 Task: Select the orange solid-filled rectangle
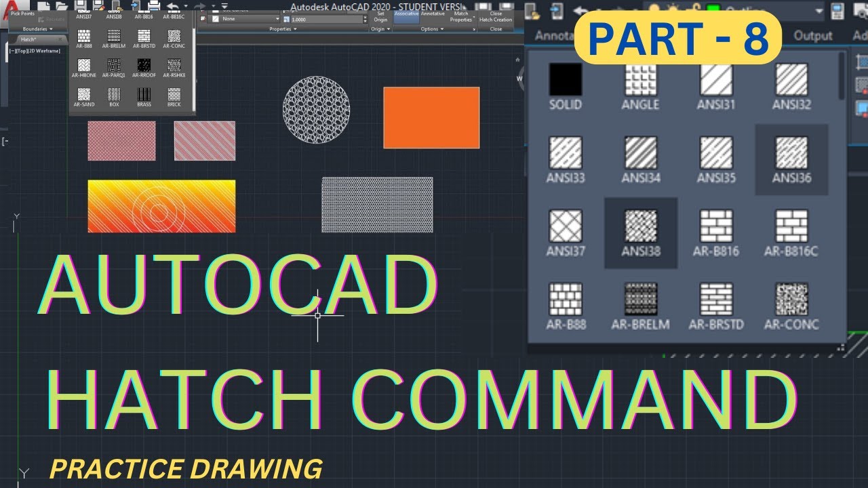(431, 117)
